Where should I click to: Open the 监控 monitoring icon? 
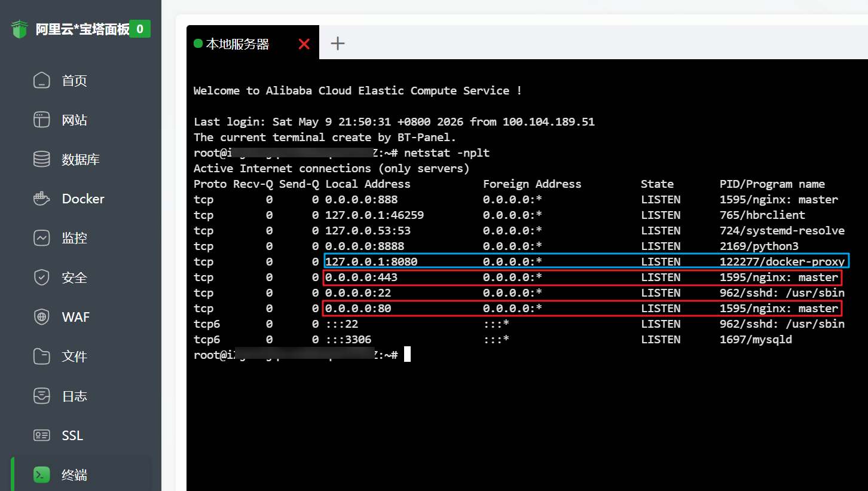pyautogui.click(x=41, y=239)
